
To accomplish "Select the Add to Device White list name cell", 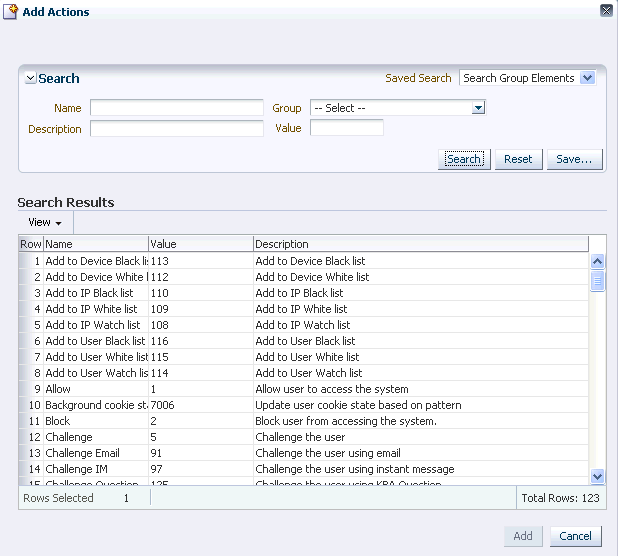I will [x=96, y=277].
